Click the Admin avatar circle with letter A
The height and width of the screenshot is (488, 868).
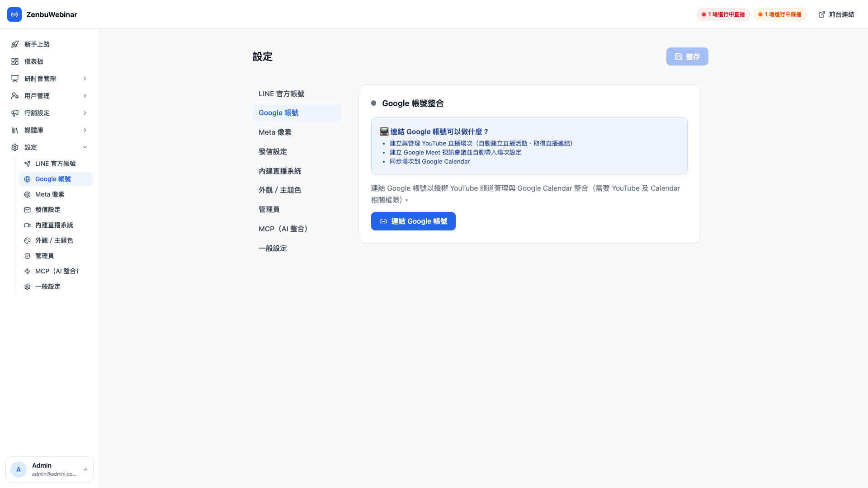click(19, 469)
